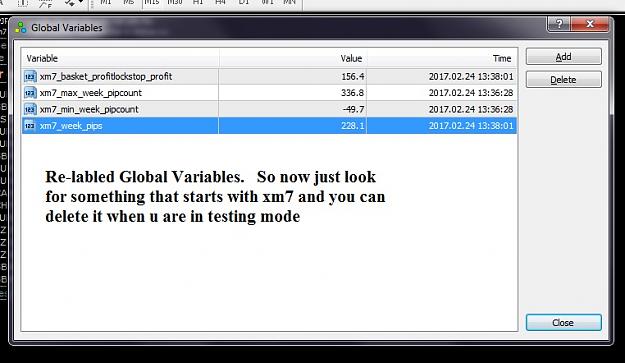Screen dimensions: 625x363
Task: Click the time 2017.02.24 13:36:28 in the xm7_min_week_pipcount row
Action: pos(471,109)
